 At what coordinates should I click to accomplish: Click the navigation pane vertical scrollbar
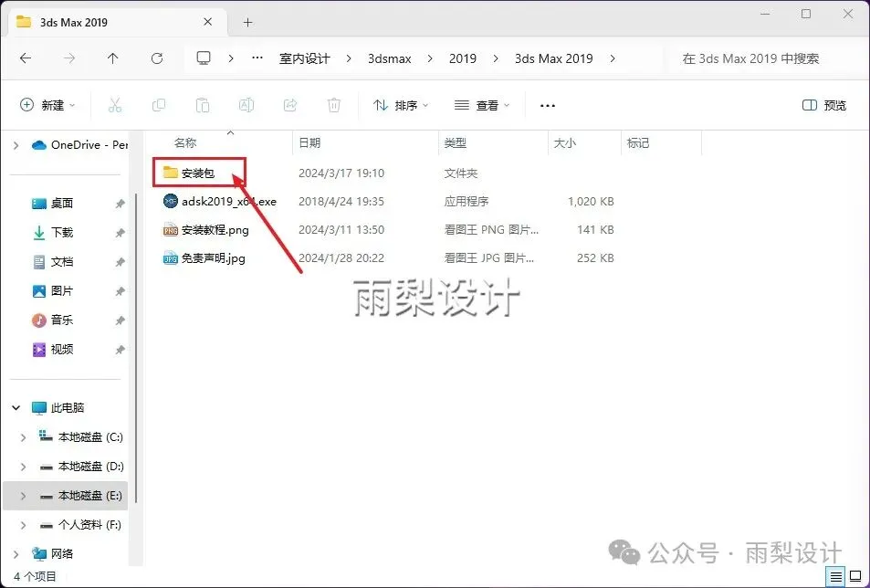[x=135, y=349]
